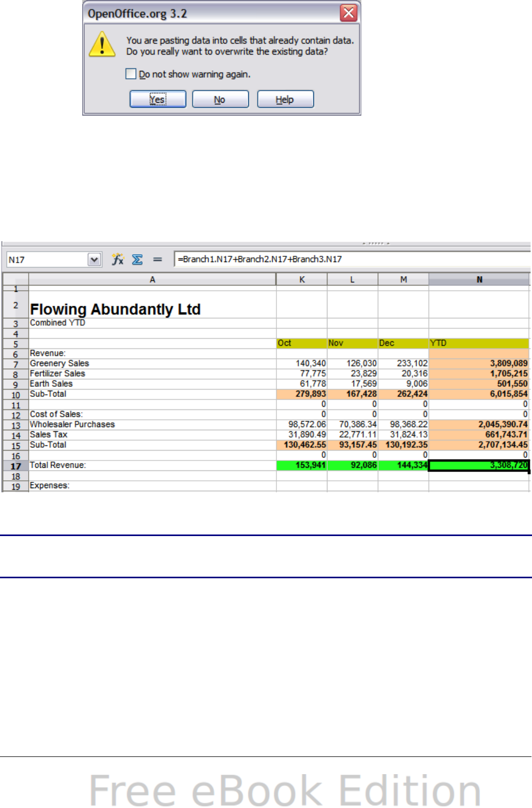Click the 'Expenses:' cell

tap(152, 486)
